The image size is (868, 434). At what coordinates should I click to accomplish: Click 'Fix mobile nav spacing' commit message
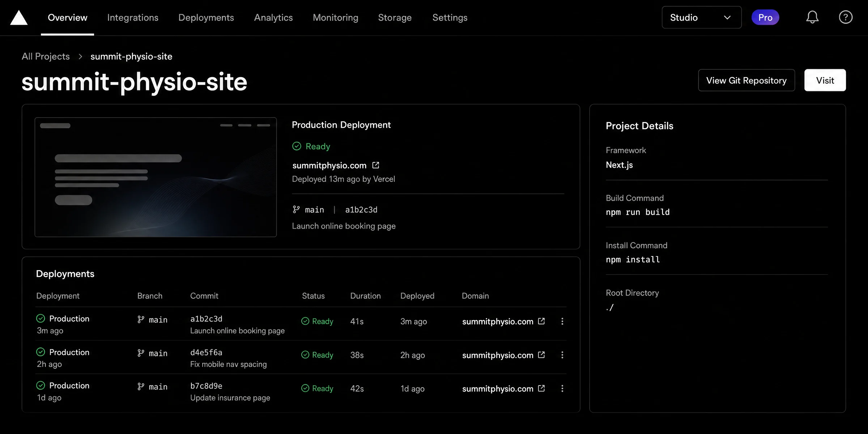(229, 364)
